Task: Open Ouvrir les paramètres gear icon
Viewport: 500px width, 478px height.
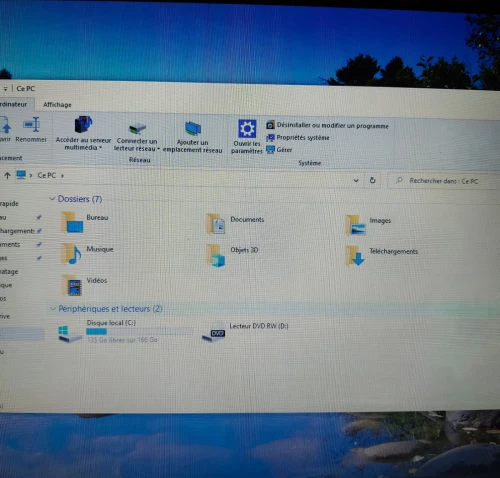Action: pyautogui.click(x=247, y=129)
